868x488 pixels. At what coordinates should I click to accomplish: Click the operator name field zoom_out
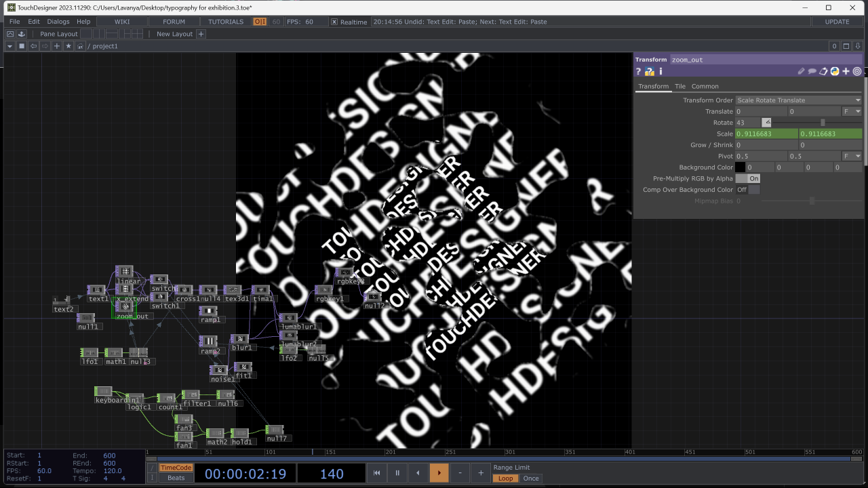(x=766, y=60)
